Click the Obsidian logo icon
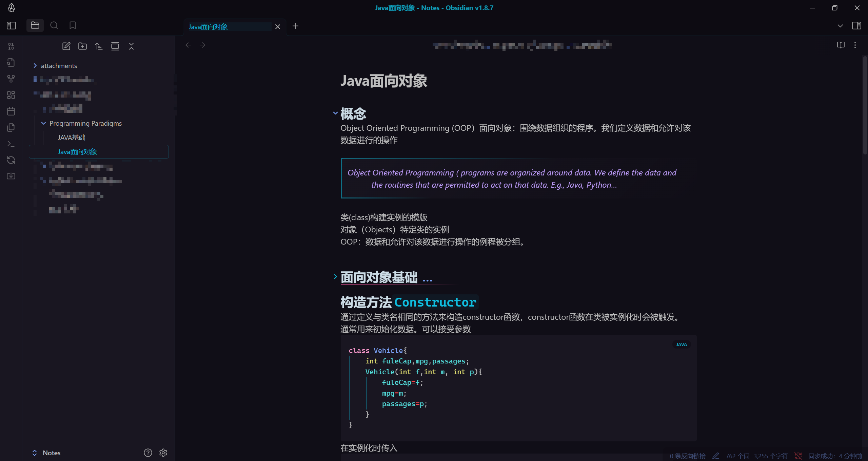The width and height of the screenshot is (868, 461). coord(11,7)
